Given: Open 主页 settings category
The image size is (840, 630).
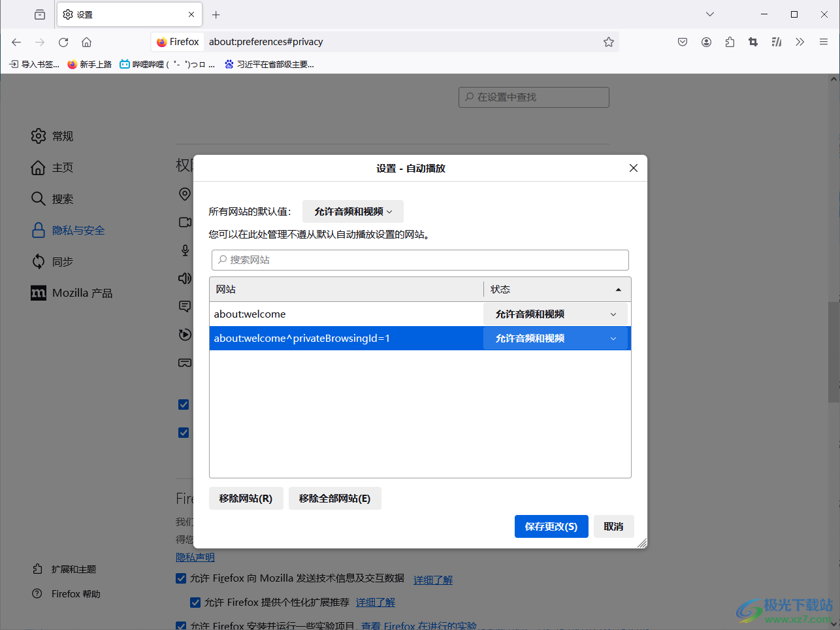Looking at the screenshot, I should pyautogui.click(x=52, y=167).
